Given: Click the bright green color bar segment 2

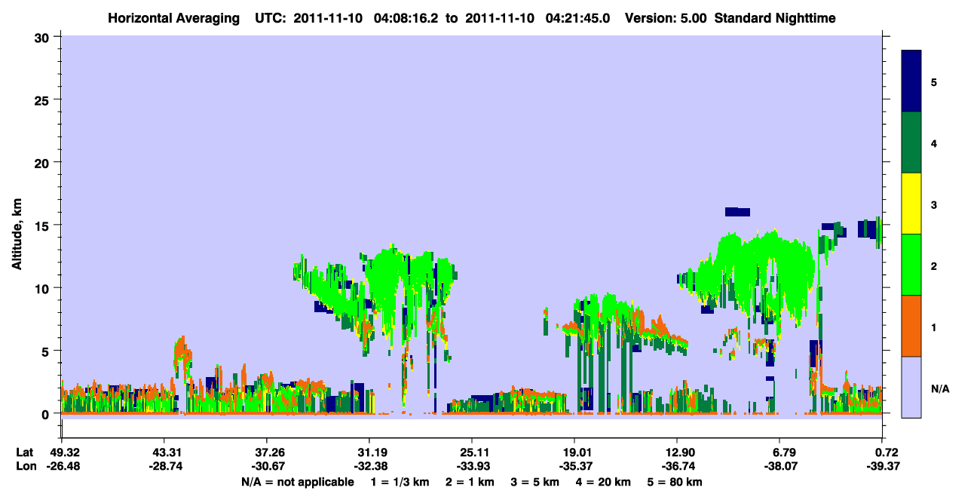Looking at the screenshot, I should [x=911, y=264].
